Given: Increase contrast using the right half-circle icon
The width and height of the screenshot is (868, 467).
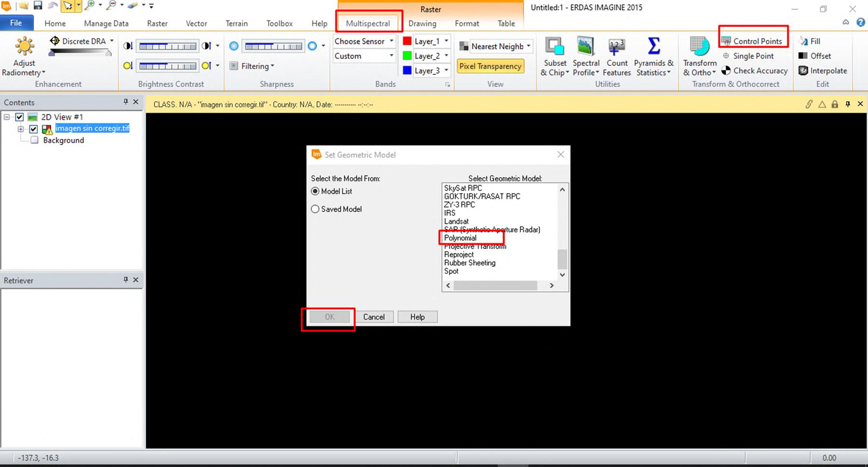Looking at the screenshot, I should [206, 46].
